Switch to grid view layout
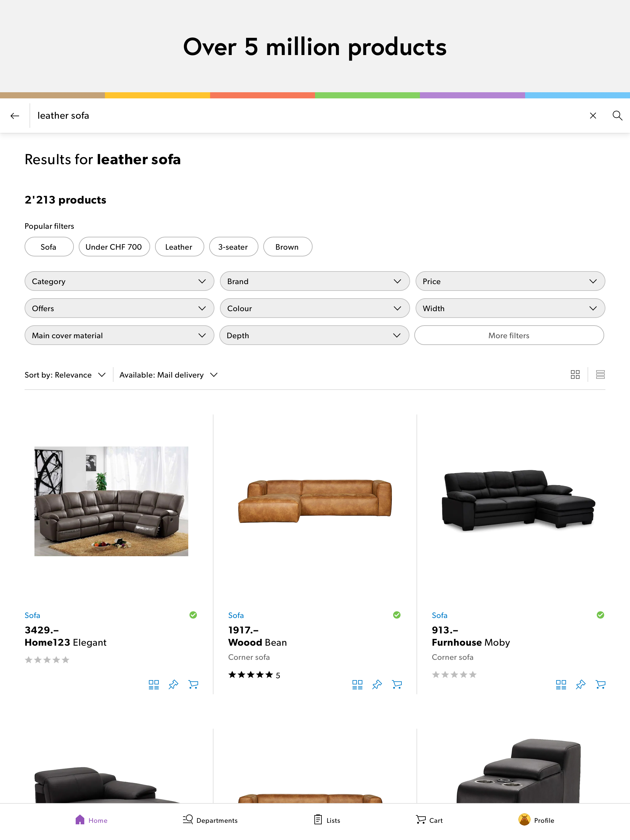Screen dimensions: 630x840 click(x=575, y=375)
